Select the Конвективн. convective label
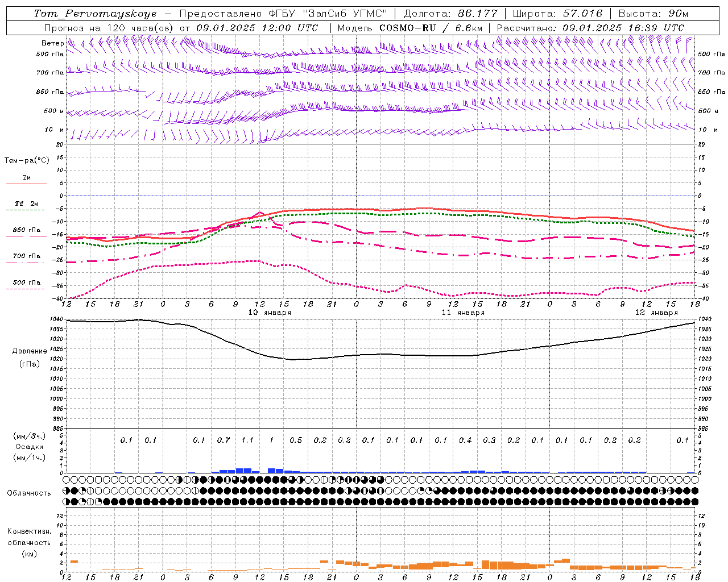The height and width of the screenshot is (582, 728). coord(29,531)
